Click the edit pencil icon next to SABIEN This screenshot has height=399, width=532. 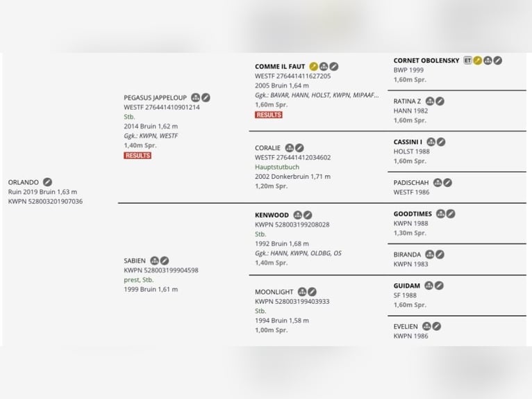click(x=165, y=261)
